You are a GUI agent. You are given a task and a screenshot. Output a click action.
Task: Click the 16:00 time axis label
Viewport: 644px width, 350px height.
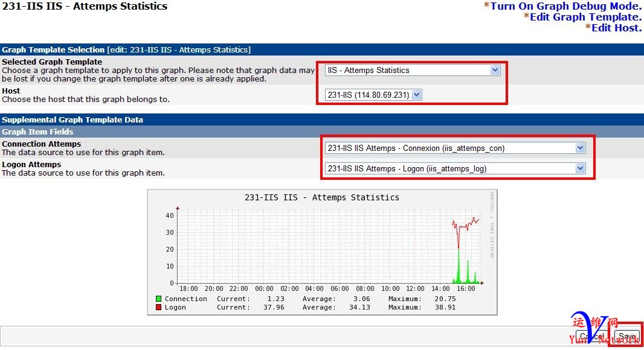[x=466, y=289]
